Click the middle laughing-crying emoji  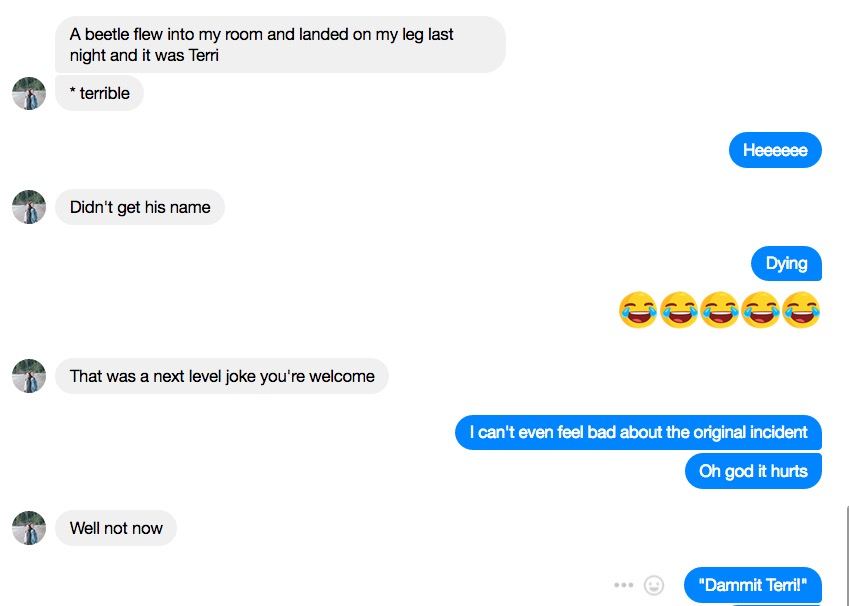720,310
